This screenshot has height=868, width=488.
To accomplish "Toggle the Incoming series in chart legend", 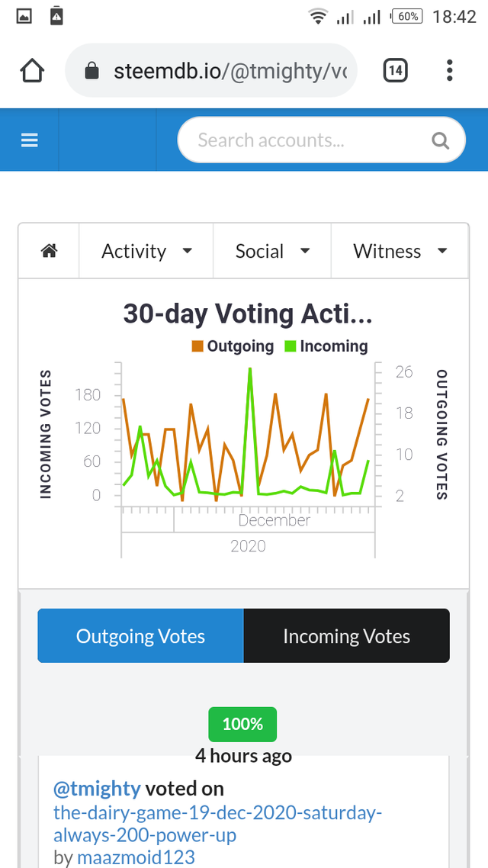I will (x=333, y=346).
